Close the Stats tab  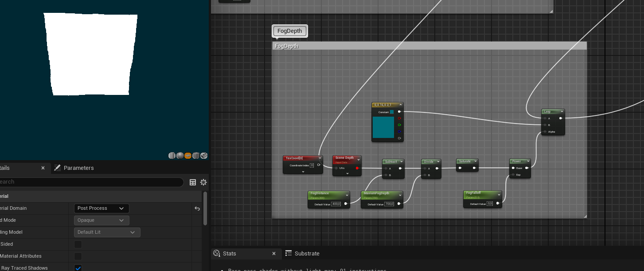click(274, 254)
